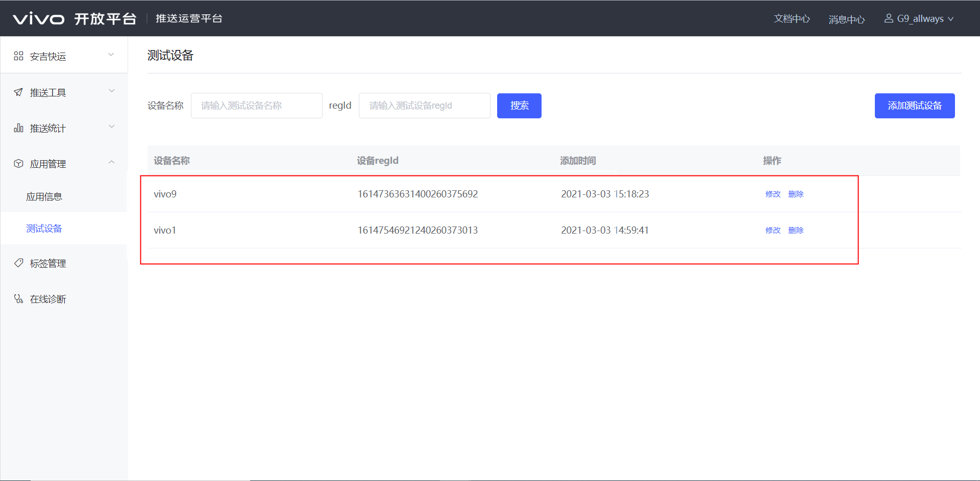
Task: Click the paper plane 推送工具 icon
Action: 18,92
